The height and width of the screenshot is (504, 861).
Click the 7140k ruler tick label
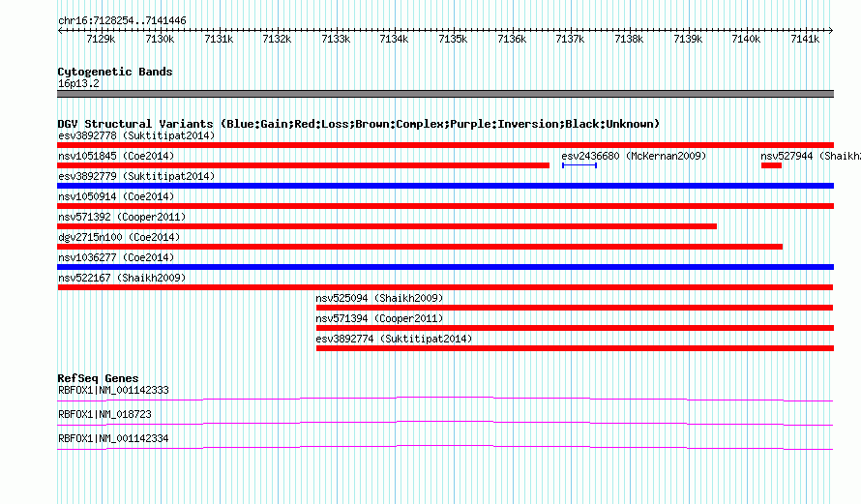coord(746,39)
